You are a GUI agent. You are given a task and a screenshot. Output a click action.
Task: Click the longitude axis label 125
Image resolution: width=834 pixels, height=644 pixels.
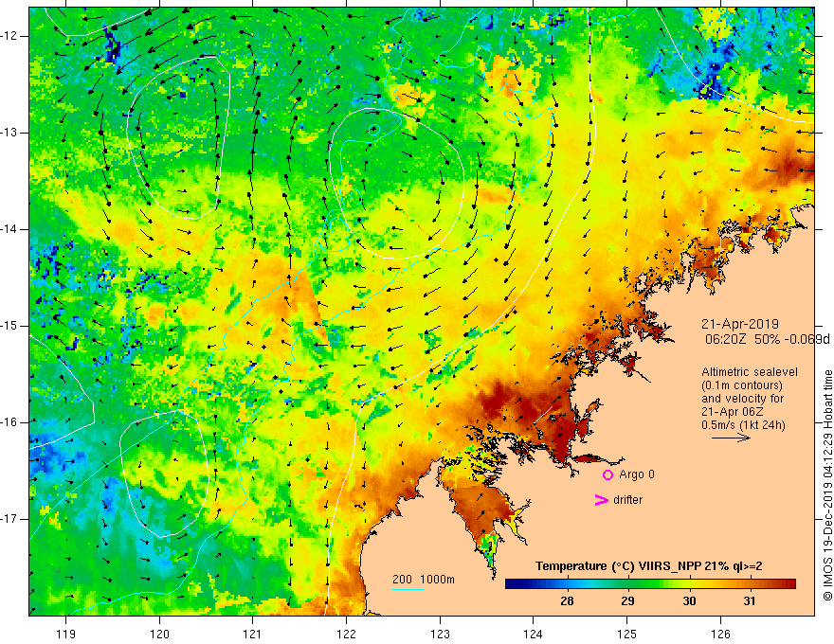pyautogui.click(x=627, y=634)
